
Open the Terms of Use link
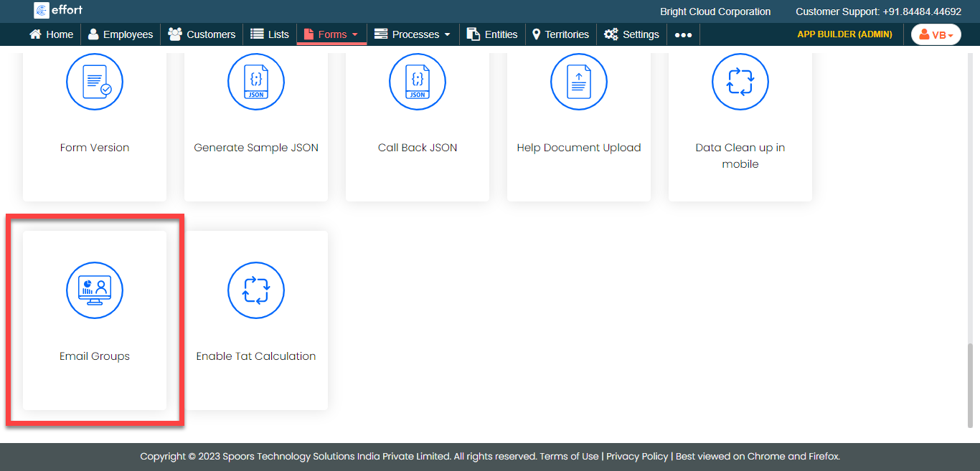(569, 457)
